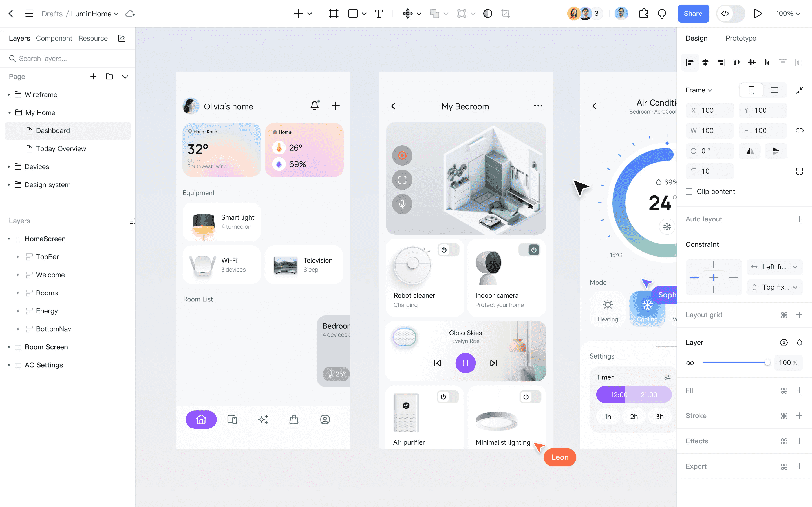Click the comment bubble icon
Screen dimensions: 812x507
click(x=662, y=14)
